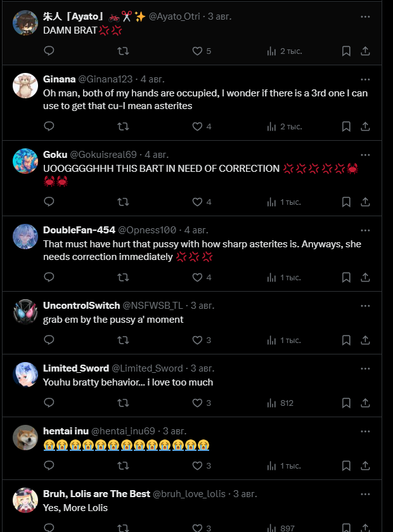Click Ginana's hamster profile picture
The width and height of the screenshot is (393, 532).
[25, 86]
